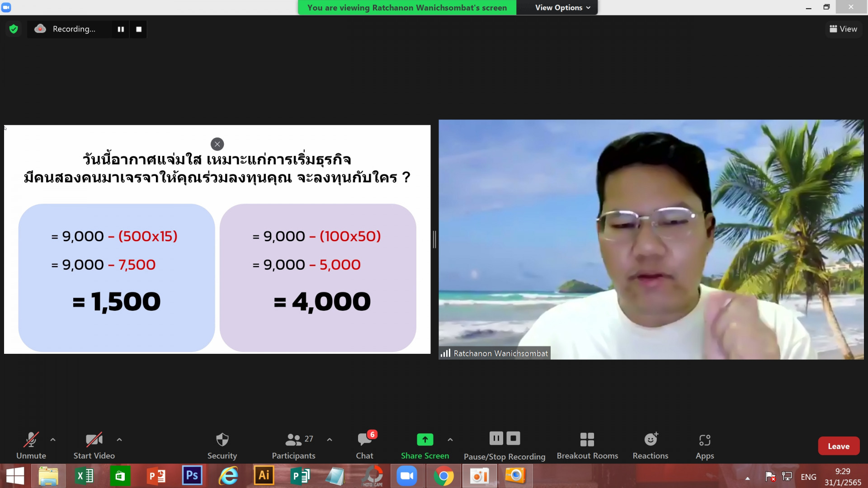
Task: Open PowerPoint from the taskbar
Action: 156,476
